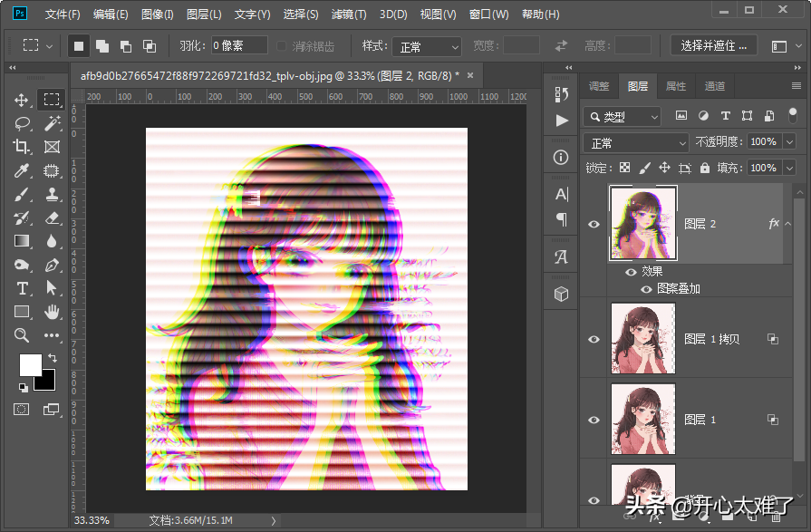The height and width of the screenshot is (532, 811).
Task: Select the Lasso tool
Action: pyautogui.click(x=23, y=123)
